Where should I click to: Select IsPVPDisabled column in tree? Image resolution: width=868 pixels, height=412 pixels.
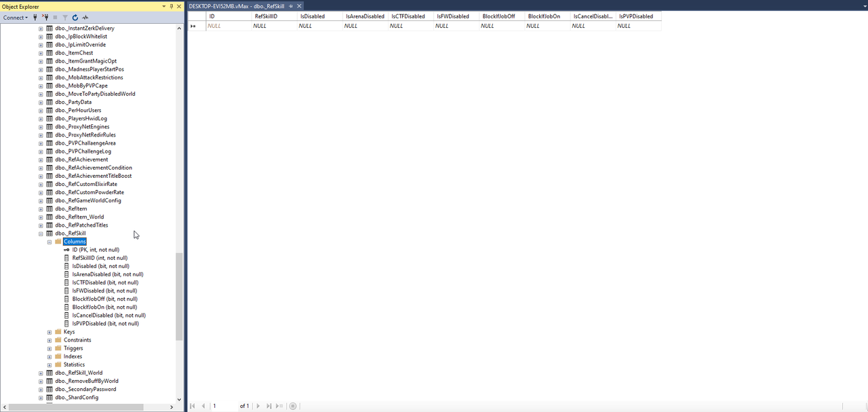105,323
